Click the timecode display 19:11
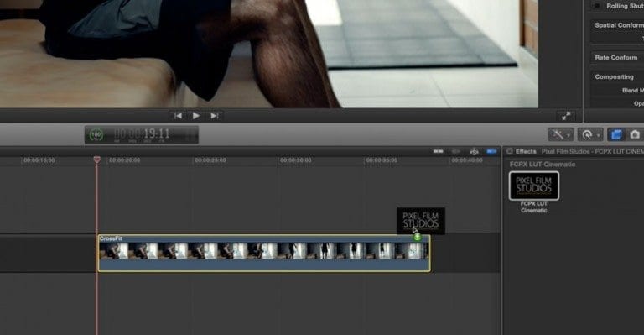This screenshot has width=644, height=335. [142, 134]
